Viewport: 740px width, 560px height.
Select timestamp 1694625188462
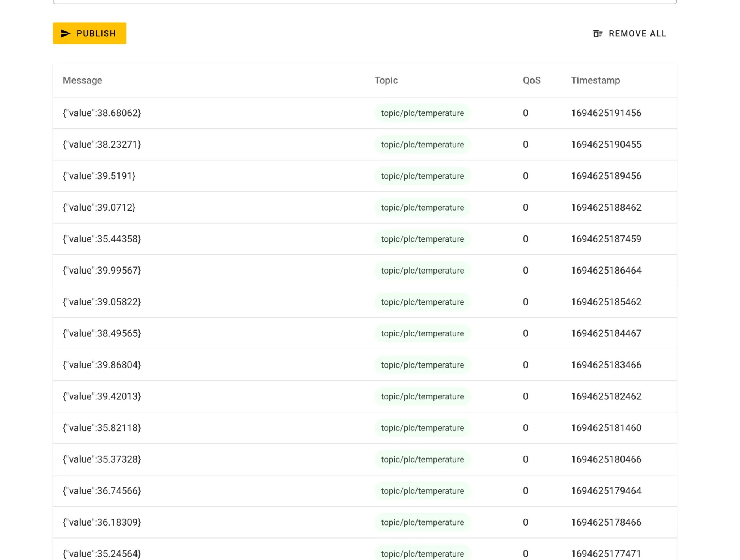606,207
